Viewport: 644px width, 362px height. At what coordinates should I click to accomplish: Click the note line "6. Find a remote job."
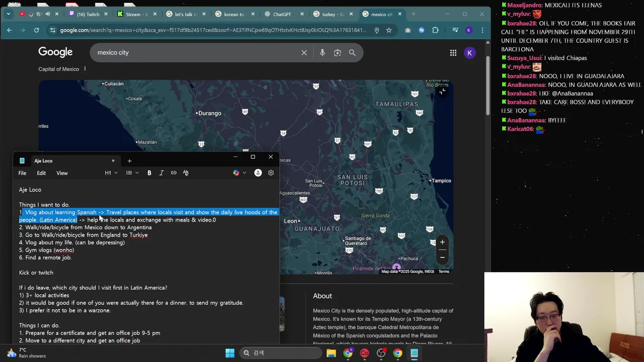[45, 258]
